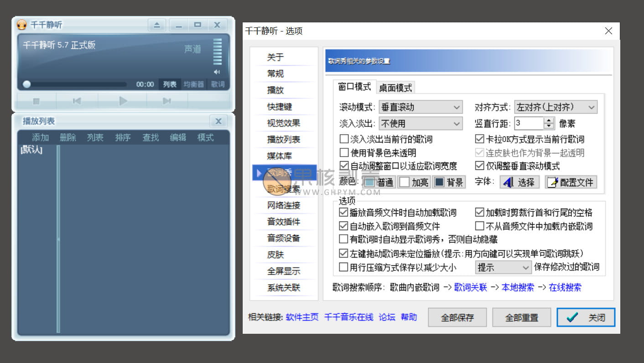The width and height of the screenshot is (644, 363).
Task: Close the 播放列表 playlist panel
Action: point(218,121)
